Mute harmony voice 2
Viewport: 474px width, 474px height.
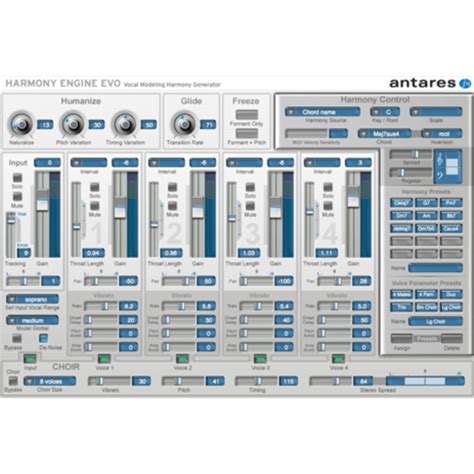pos(172,205)
